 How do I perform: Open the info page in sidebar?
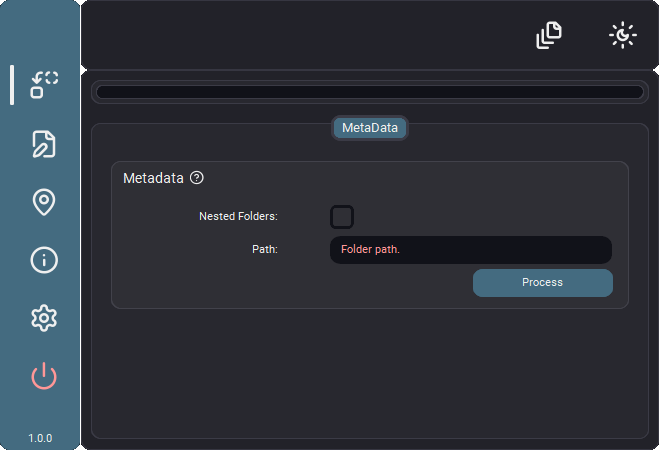(x=44, y=260)
